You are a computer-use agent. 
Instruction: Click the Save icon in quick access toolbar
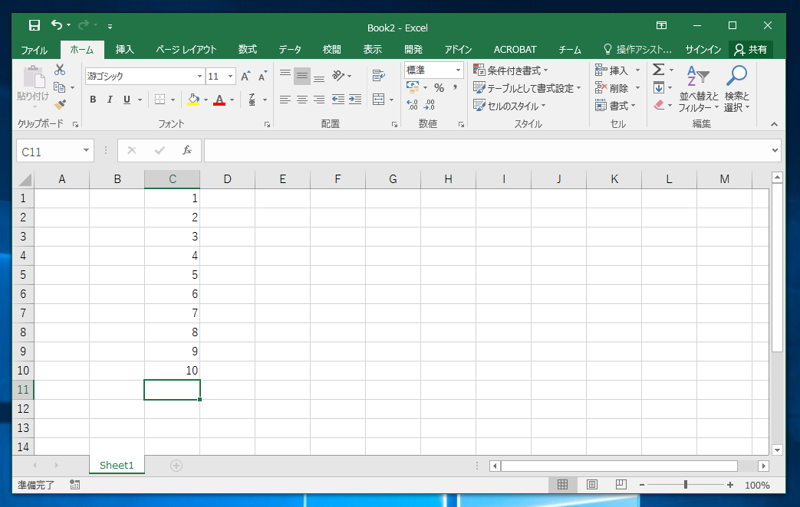click(x=34, y=26)
